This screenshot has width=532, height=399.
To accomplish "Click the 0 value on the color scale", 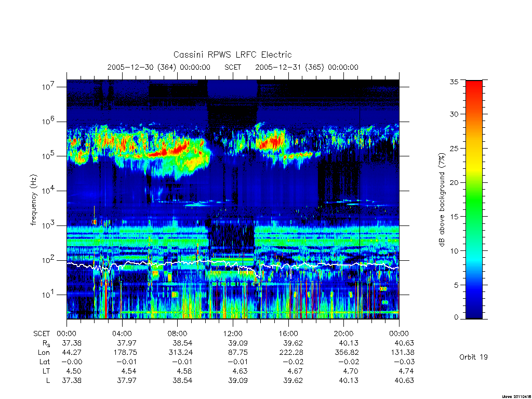I will click(456, 317).
